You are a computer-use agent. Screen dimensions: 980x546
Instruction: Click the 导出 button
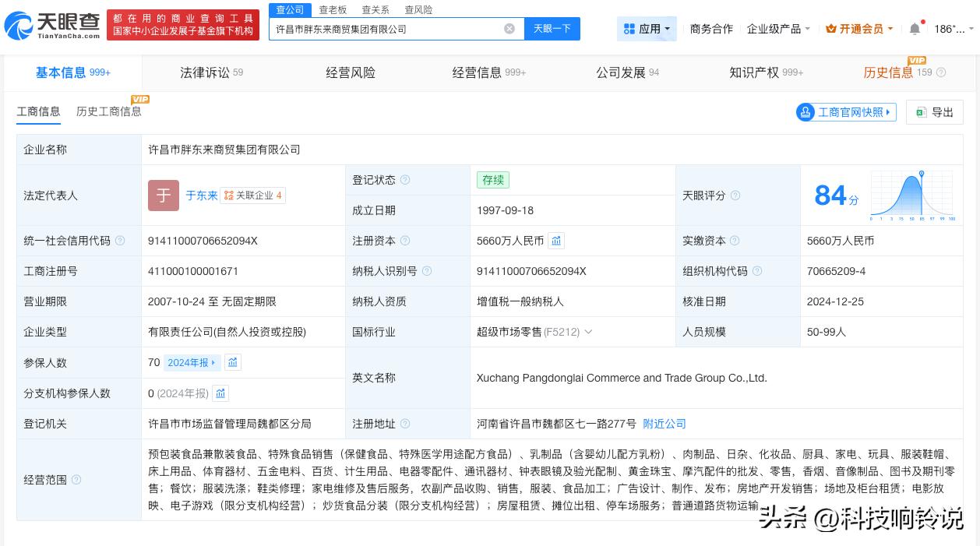[x=935, y=112]
